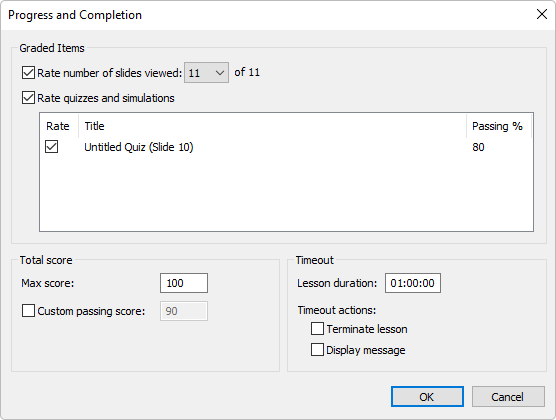
Task: Confirm settings with the OK button
Action: tap(427, 397)
